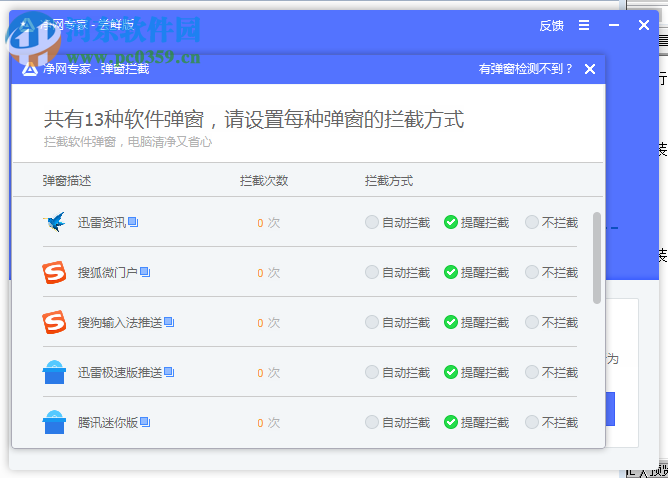
Task: Click the popup list vertical scrollbar
Action: click(597, 258)
